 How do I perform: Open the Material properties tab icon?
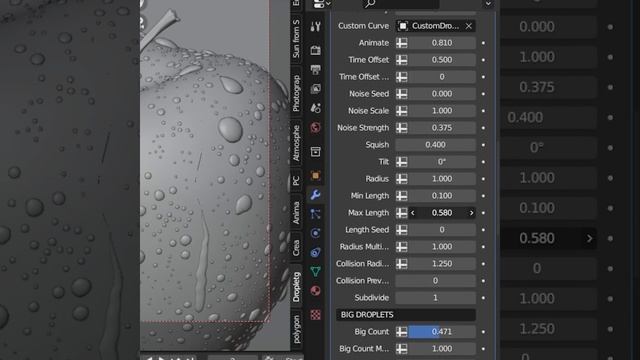315,291
